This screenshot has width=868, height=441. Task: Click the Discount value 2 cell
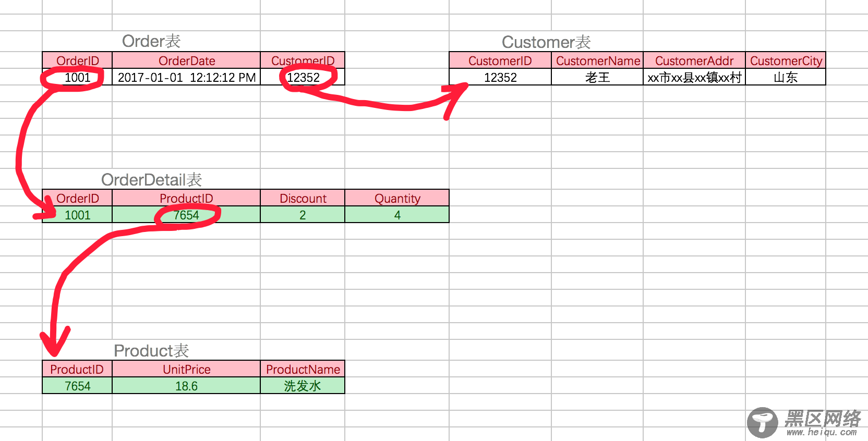303,215
